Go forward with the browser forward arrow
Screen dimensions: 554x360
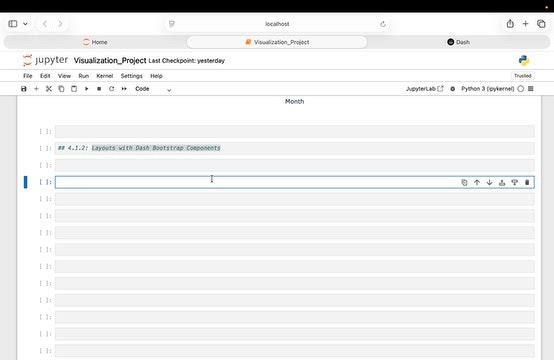[60, 24]
